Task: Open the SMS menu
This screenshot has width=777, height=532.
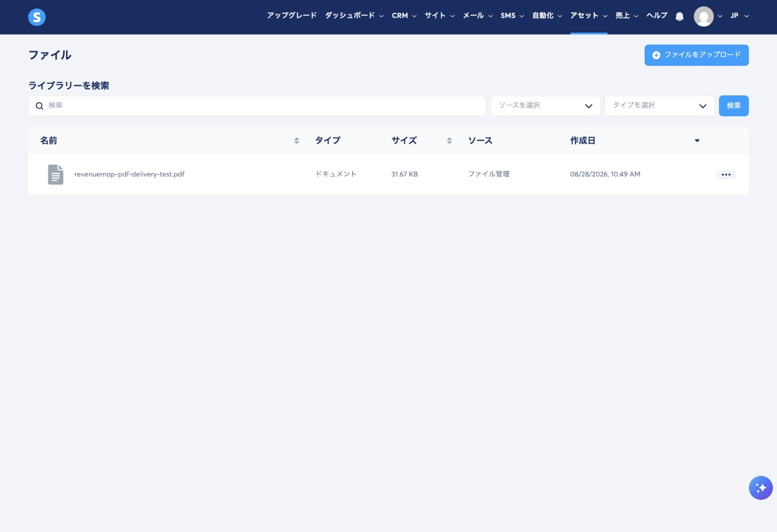Action: 512,16
